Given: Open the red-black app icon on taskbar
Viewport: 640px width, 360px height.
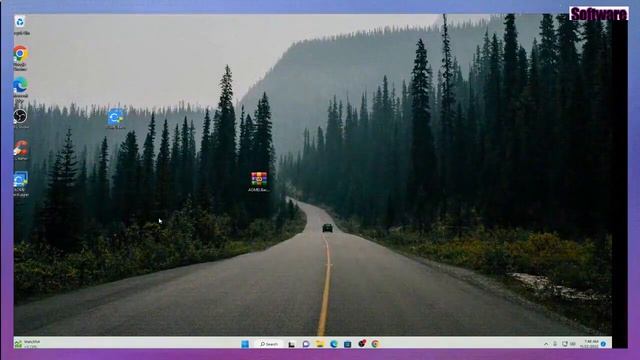Looking at the screenshot, I should tap(362, 344).
